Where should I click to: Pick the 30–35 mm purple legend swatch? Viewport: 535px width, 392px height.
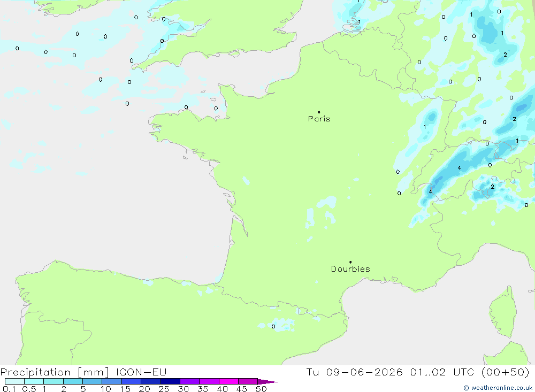pos(190,381)
